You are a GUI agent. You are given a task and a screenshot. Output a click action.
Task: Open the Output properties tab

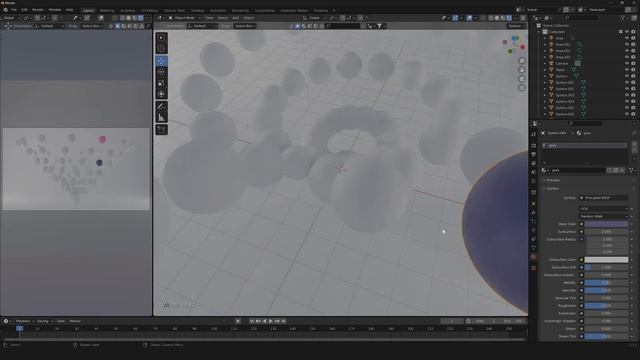coord(533,154)
